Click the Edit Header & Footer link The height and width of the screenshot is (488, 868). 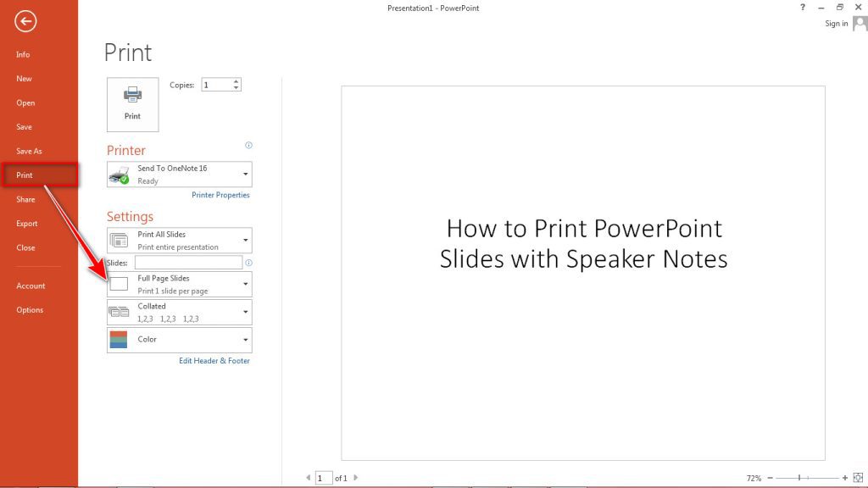[x=214, y=360]
